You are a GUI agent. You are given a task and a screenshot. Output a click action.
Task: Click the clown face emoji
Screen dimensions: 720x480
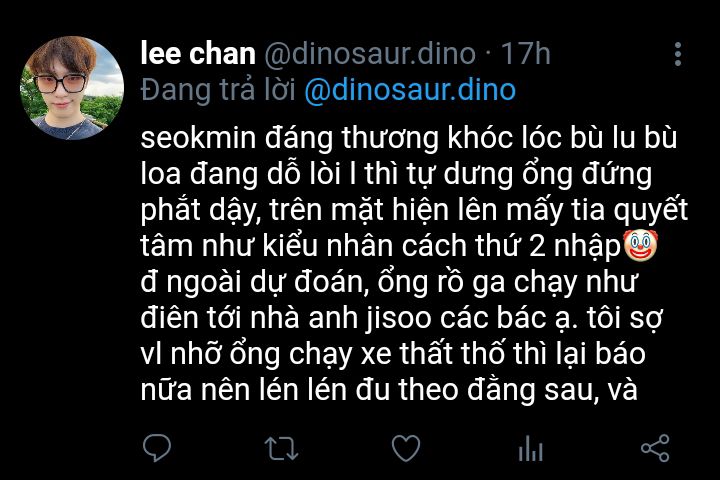tap(640, 246)
